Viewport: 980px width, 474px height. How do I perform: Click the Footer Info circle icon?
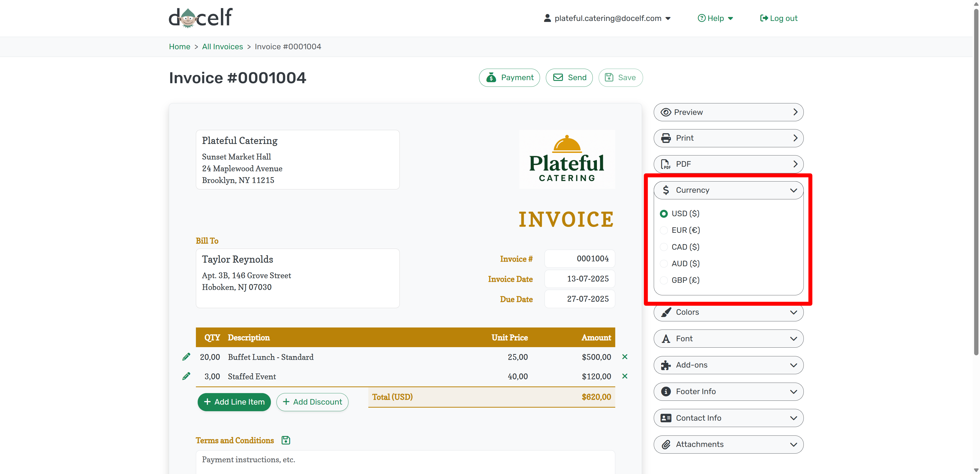[666, 391]
